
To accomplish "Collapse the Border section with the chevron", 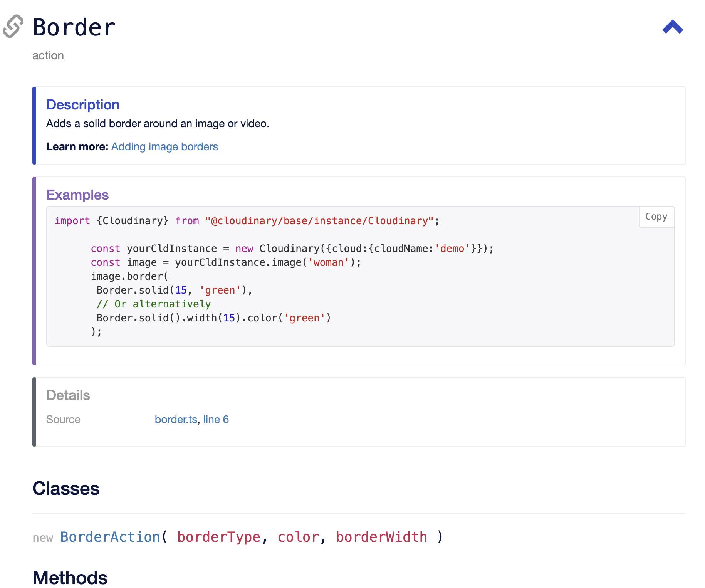I will (673, 27).
